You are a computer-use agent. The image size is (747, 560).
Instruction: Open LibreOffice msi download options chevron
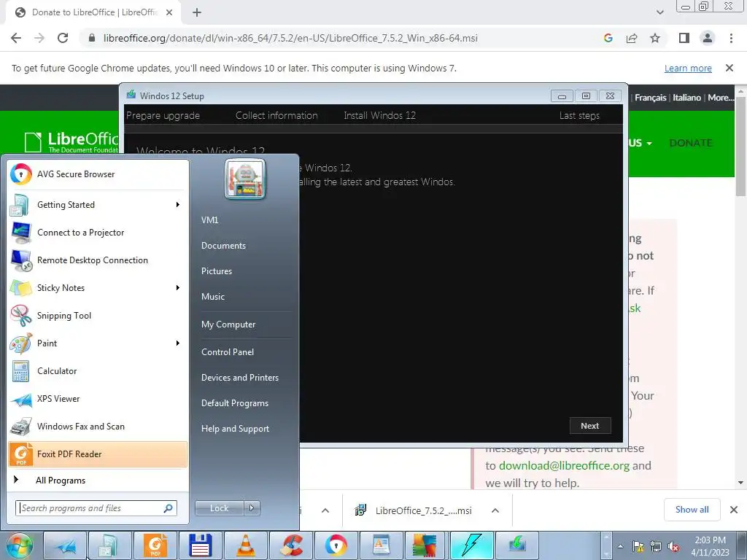pyautogui.click(x=495, y=510)
